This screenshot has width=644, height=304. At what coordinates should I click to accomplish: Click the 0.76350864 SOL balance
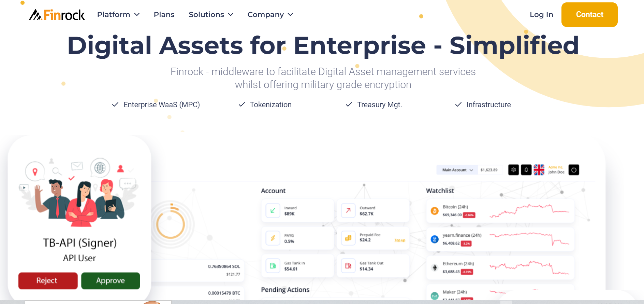(224, 266)
